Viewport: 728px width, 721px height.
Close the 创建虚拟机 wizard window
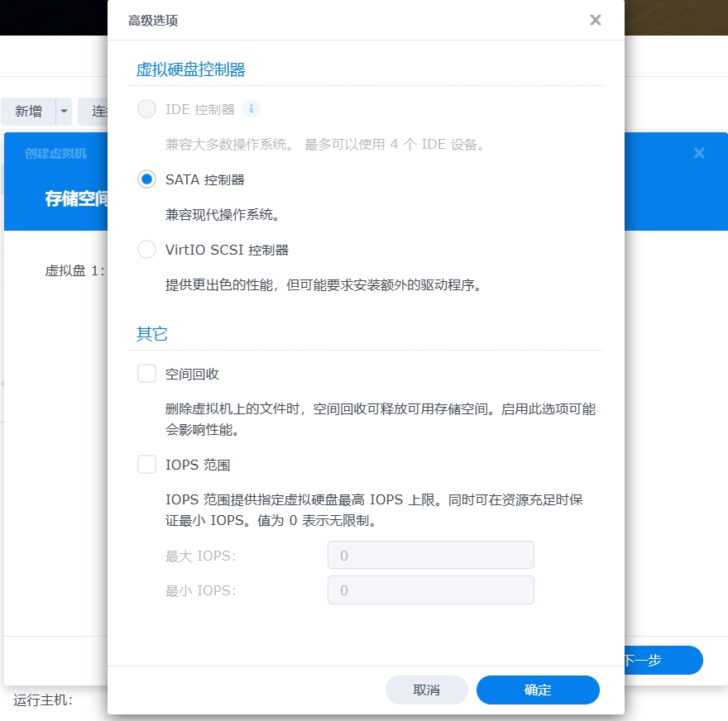click(x=699, y=153)
